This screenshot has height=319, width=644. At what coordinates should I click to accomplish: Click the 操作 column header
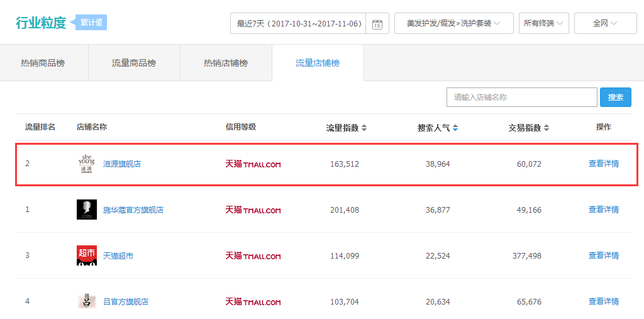pos(604,127)
